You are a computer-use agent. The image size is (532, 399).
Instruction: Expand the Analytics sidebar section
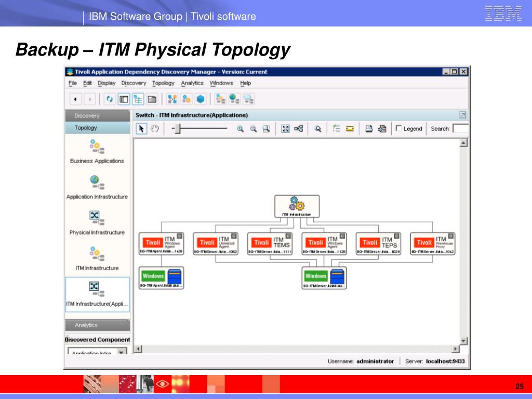pos(97,325)
